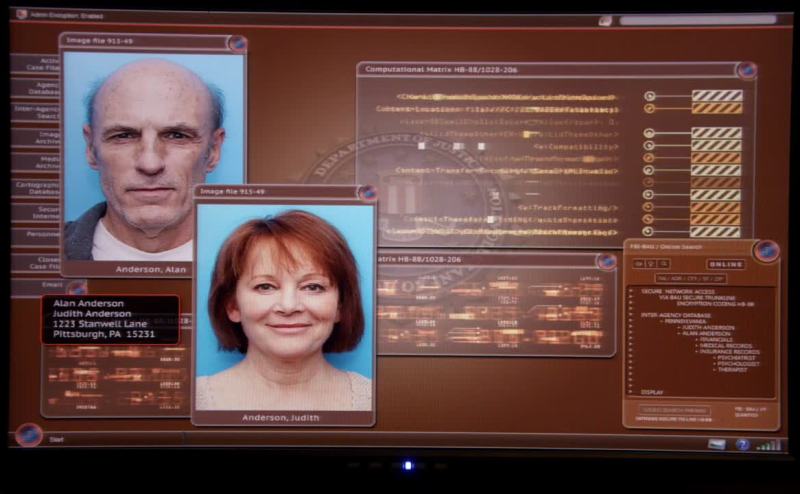Click globe icon on Judith's image file window

367,192
